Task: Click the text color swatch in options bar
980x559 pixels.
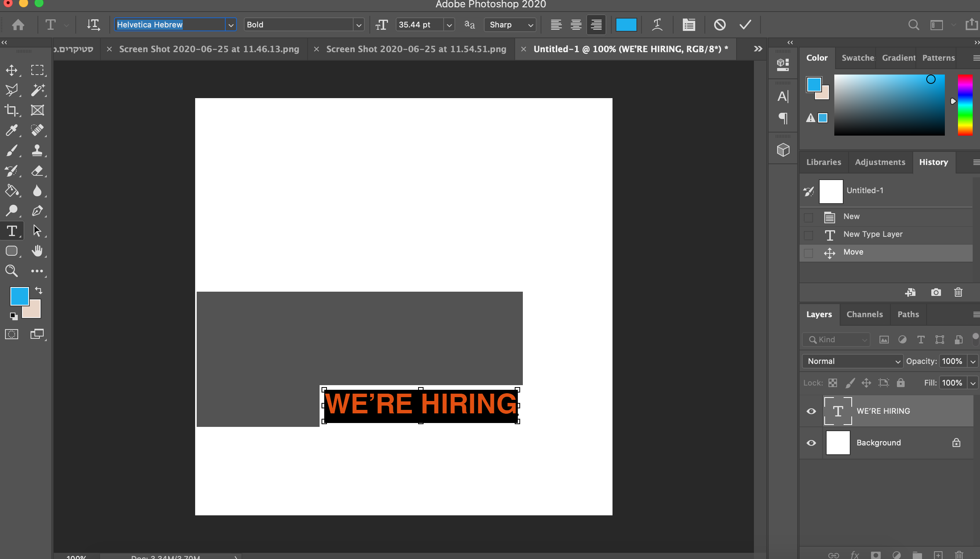Action: [x=626, y=25]
